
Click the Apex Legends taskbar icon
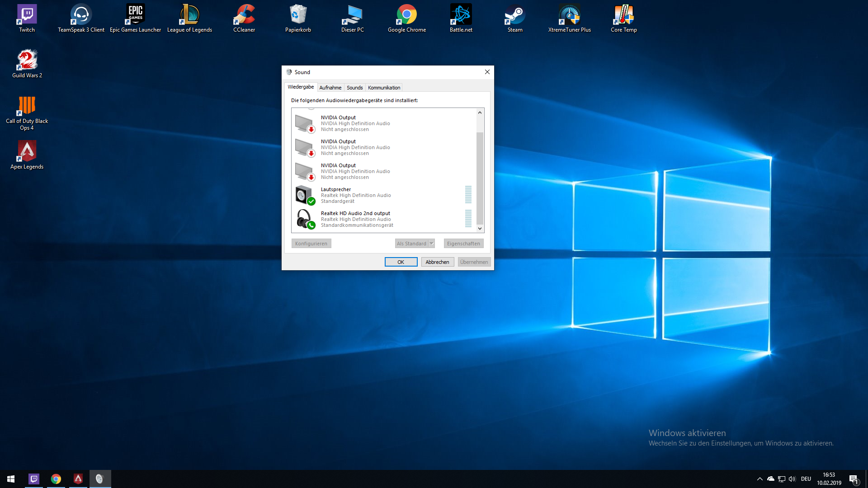tap(78, 479)
